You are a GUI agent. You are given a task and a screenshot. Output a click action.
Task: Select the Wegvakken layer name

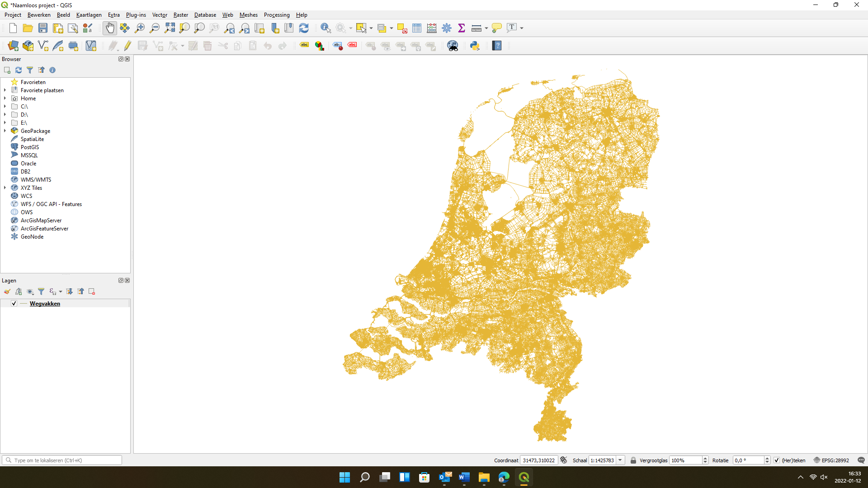45,304
